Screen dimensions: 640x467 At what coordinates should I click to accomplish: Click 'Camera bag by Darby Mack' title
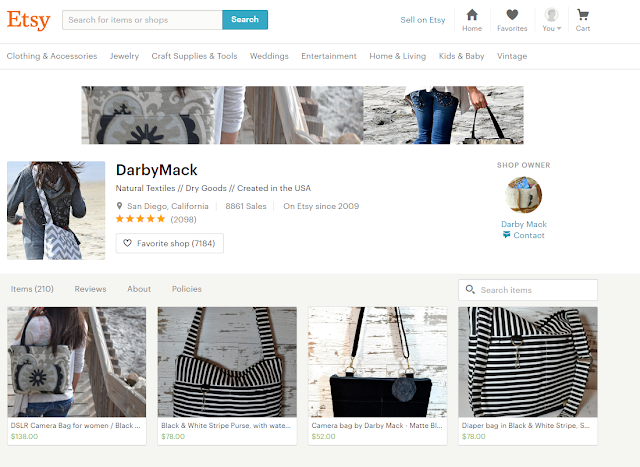point(377,425)
